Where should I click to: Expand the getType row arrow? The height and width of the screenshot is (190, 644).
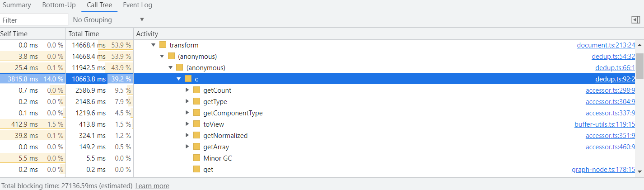tap(187, 102)
